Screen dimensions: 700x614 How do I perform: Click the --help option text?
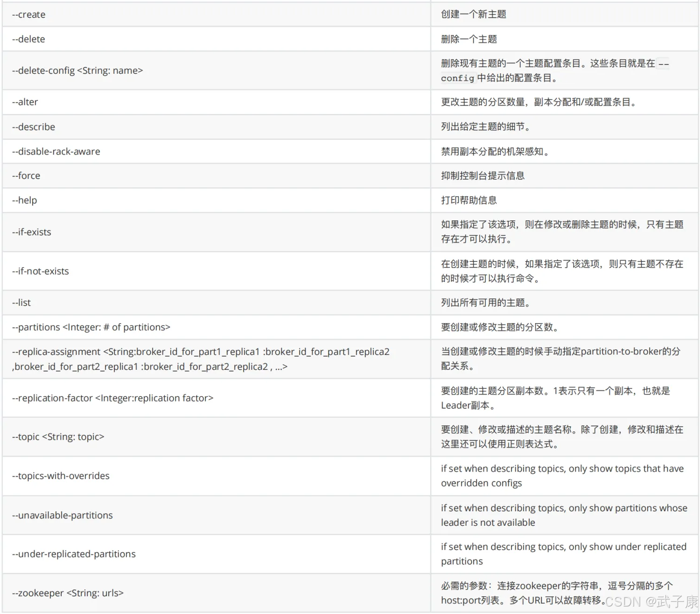24,200
